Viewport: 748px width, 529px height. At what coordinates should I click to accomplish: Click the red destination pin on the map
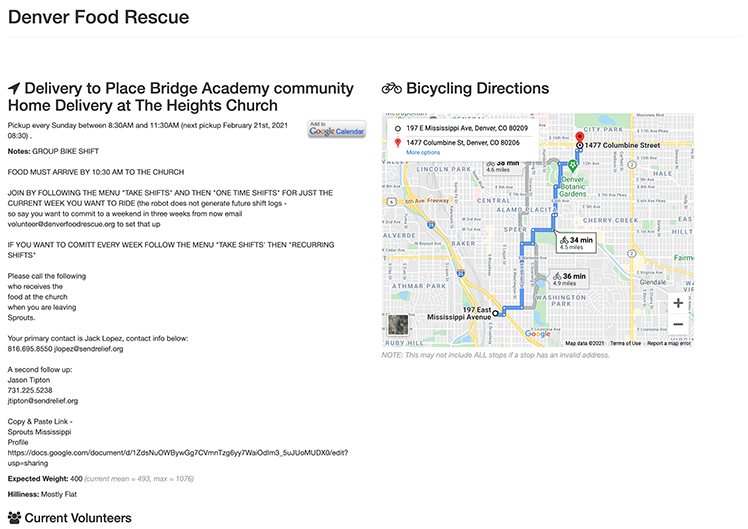tap(580, 138)
